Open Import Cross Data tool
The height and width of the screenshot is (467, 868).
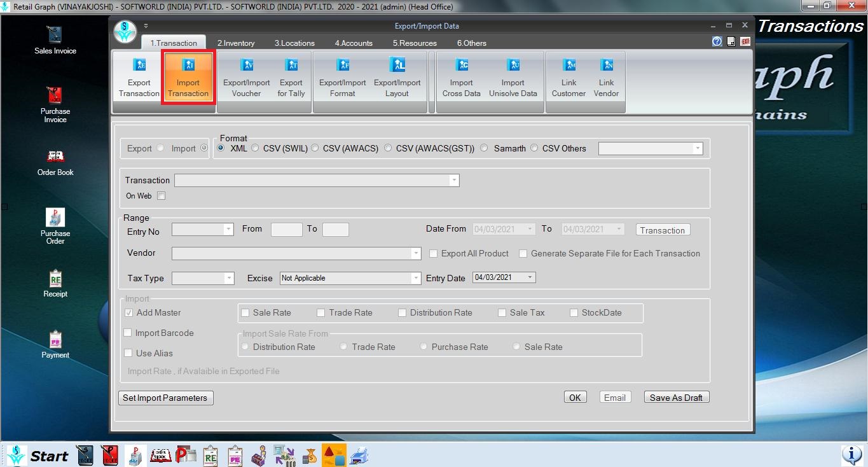tap(461, 77)
